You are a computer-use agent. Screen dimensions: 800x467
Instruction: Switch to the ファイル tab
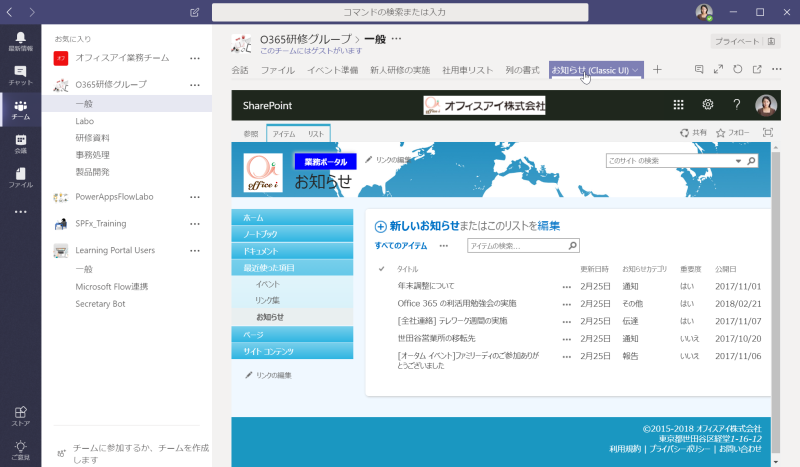pos(278,70)
